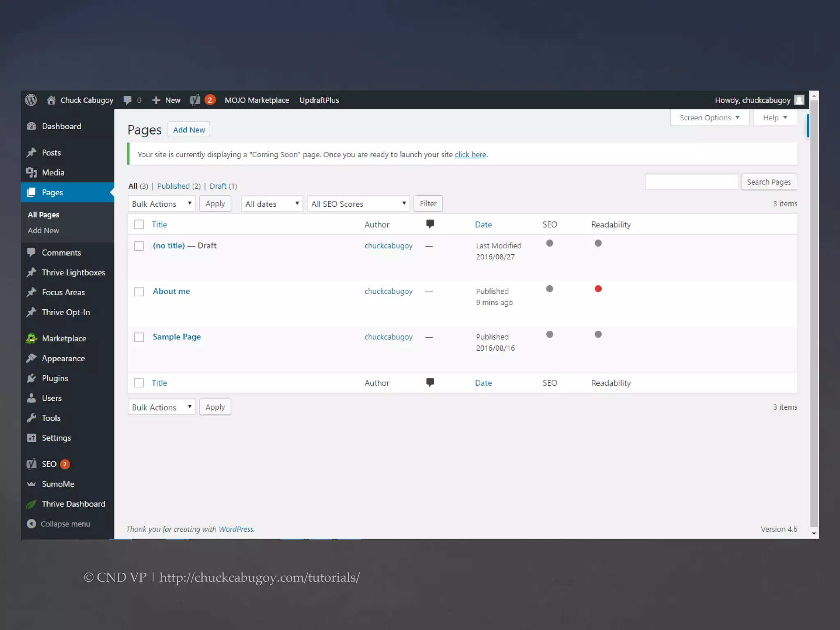Viewport: 840px width, 630px height.
Task: Expand the Help panel
Action: [x=775, y=118]
